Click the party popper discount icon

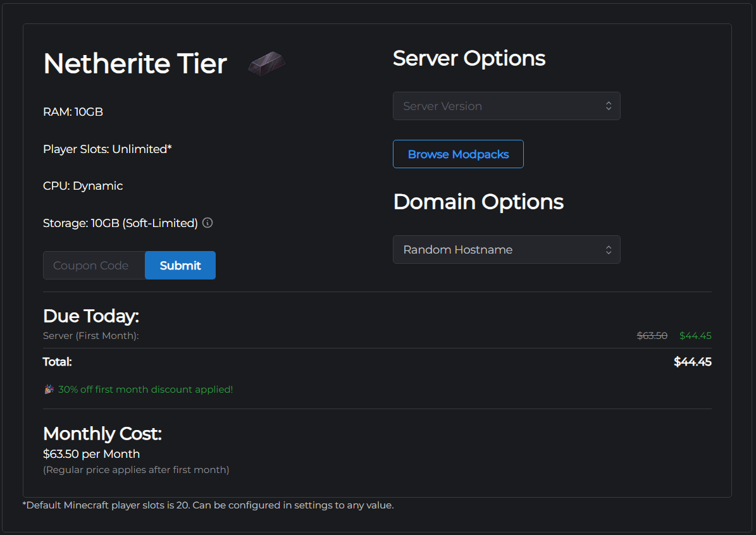(49, 390)
